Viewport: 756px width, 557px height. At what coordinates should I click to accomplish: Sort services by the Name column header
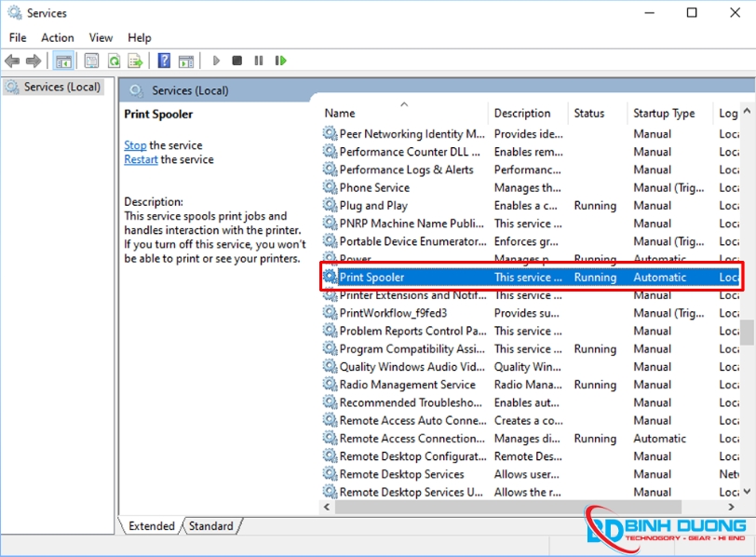pos(340,114)
